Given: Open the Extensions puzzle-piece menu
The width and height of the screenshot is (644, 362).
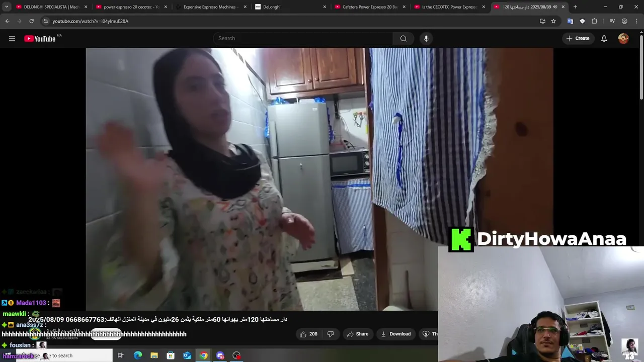Looking at the screenshot, I should (595, 21).
